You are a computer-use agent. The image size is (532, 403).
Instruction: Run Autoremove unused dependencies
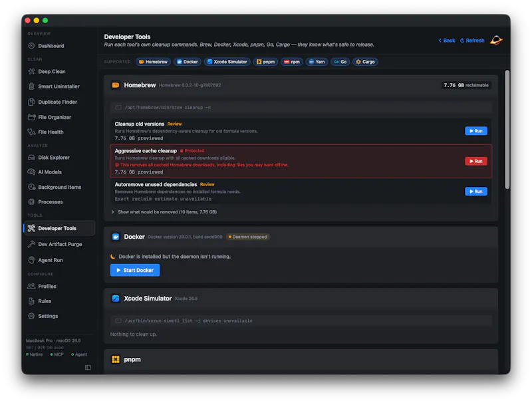click(475, 192)
